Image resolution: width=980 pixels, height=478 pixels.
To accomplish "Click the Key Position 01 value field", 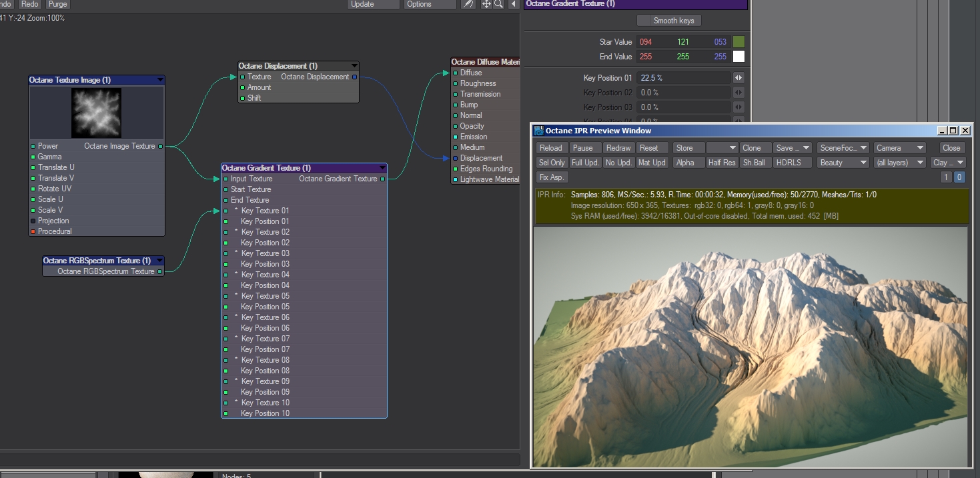I will pos(684,78).
